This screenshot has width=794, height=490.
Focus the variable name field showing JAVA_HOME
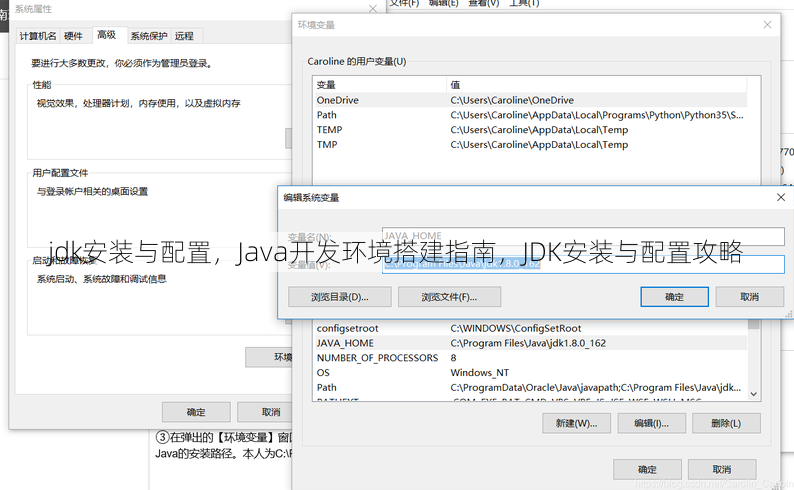[x=583, y=236]
